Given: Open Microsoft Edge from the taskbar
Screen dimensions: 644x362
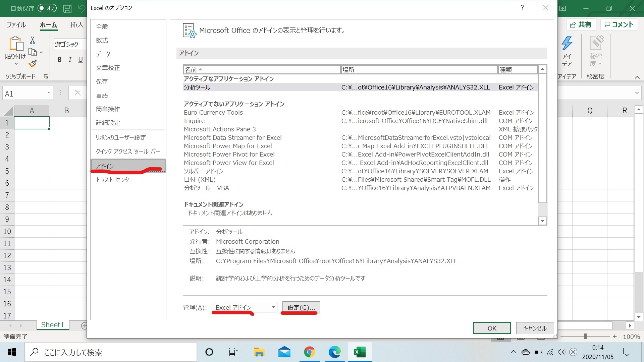Looking at the screenshot, I should pos(334,352).
